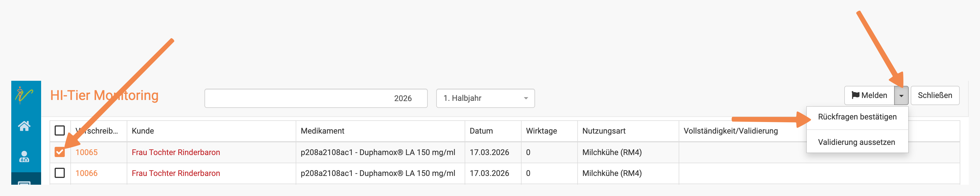Toggle the select-all checkbox in table header
980x196 pixels.
tap(60, 130)
